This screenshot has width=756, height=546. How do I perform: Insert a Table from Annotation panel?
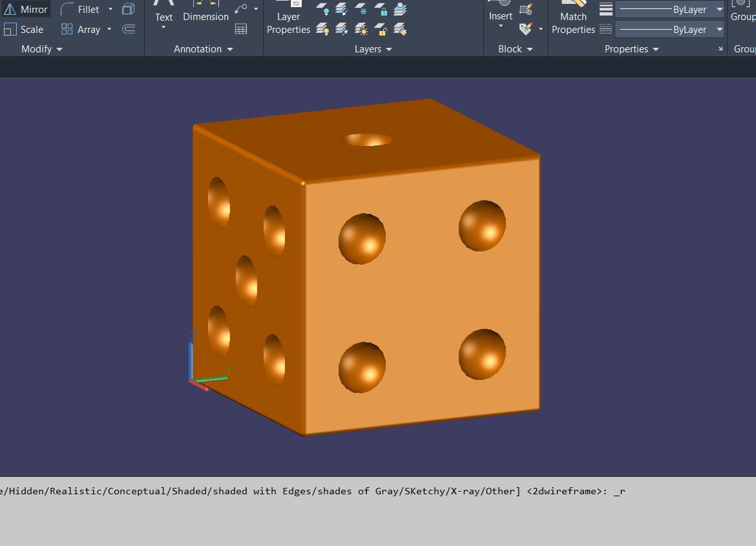point(241,29)
